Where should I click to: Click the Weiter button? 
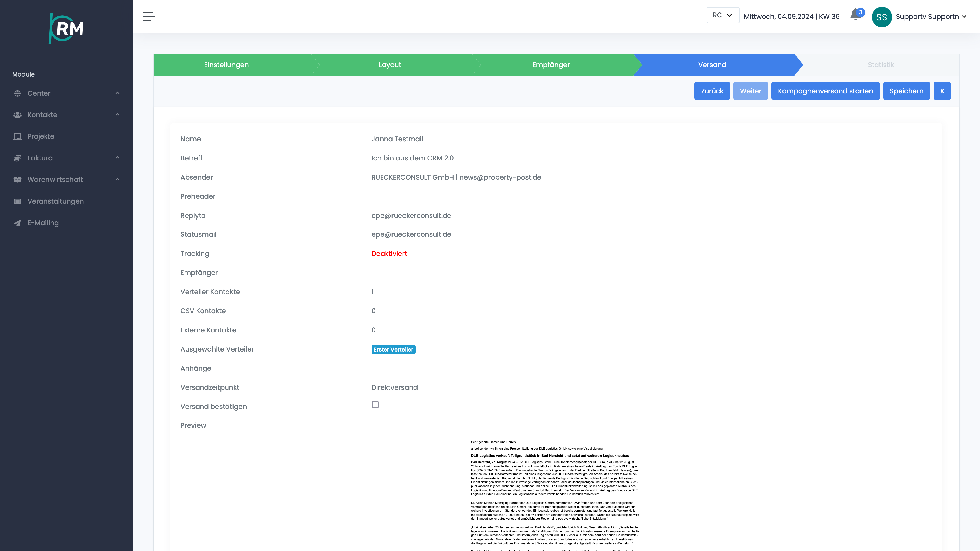[751, 91]
